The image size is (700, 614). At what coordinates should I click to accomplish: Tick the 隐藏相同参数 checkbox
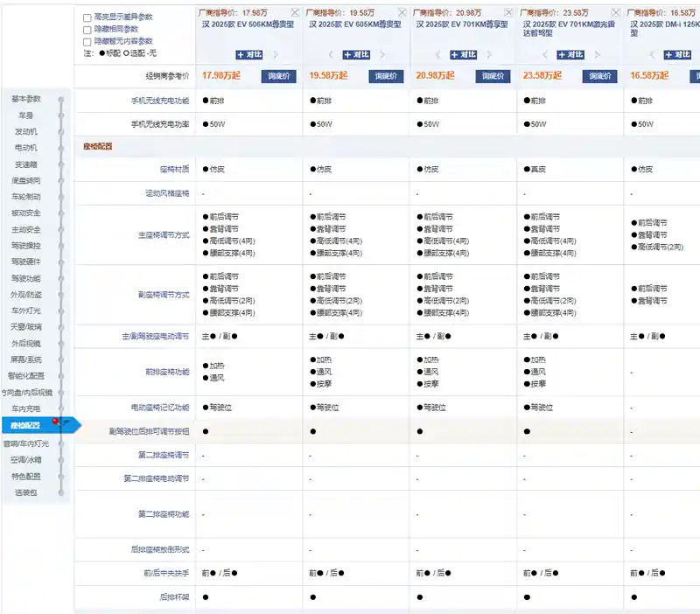pyautogui.click(x=87, y=30)
